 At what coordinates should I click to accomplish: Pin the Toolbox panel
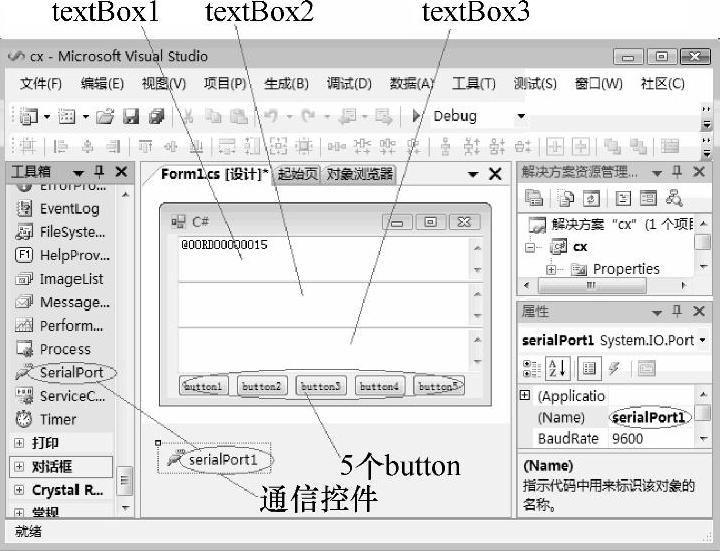pos(99,172)
